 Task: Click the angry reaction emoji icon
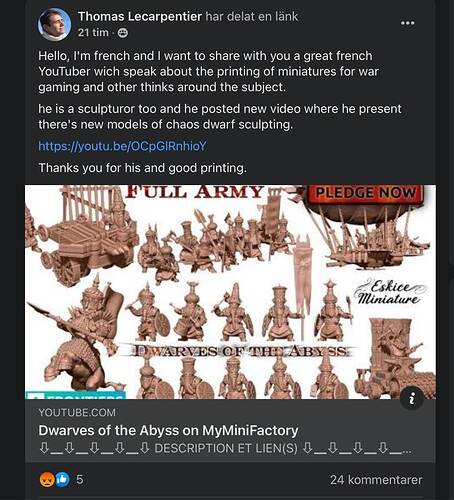click(x=47, y=480)
